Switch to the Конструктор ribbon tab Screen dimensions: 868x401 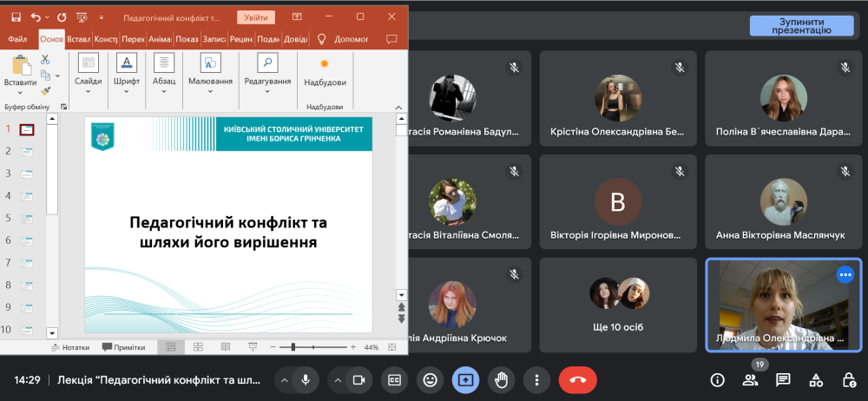tap(106, 39)
